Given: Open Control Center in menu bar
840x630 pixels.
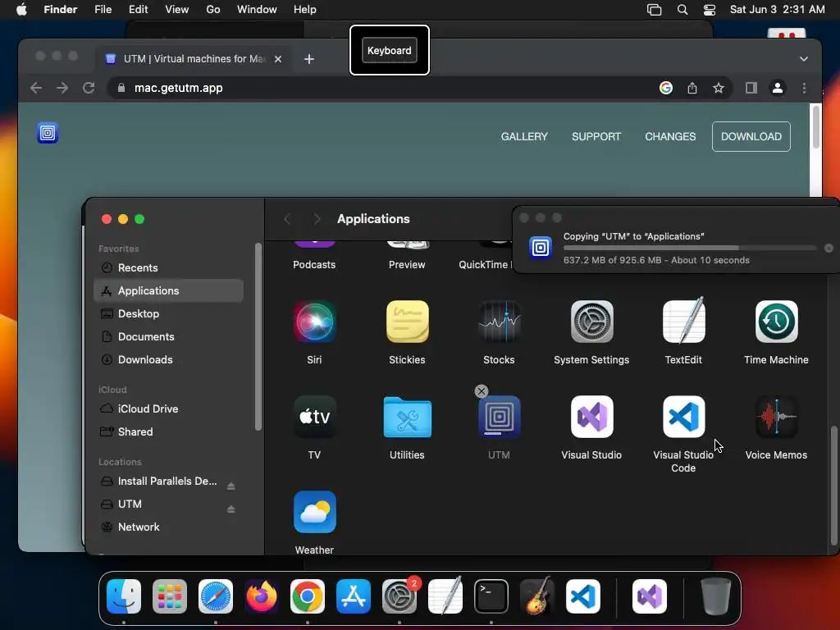Looking at the screenshot, I should coord(710,10).
